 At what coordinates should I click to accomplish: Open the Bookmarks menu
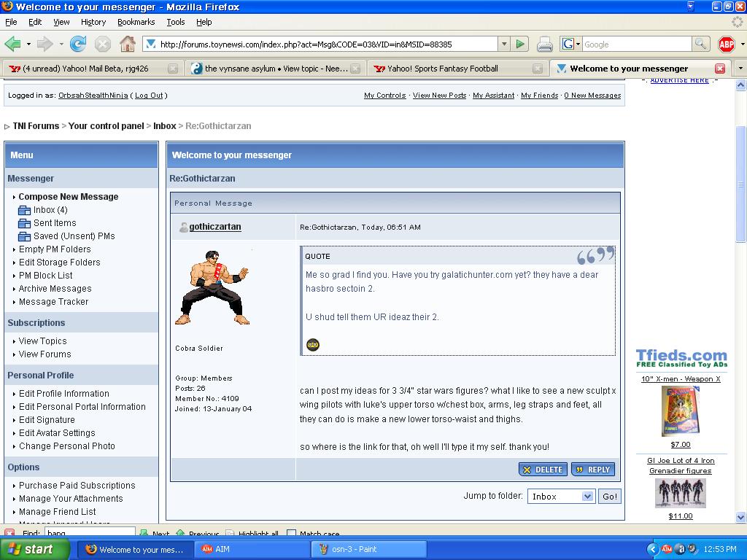(x=136, y=22)
